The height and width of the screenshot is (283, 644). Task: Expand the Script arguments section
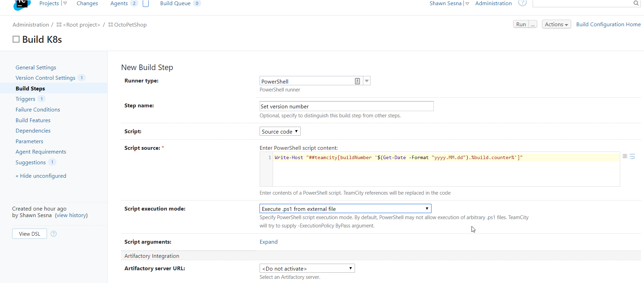coord(268,242)
